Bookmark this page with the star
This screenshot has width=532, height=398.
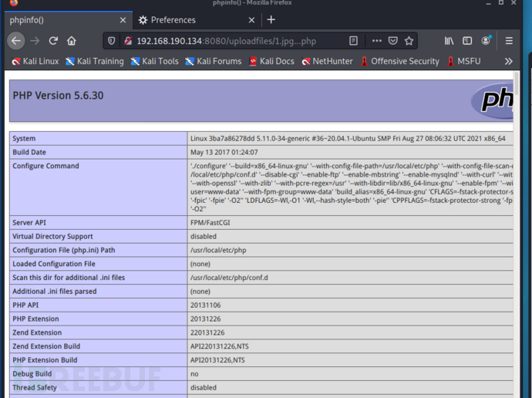pyautogui.click(x=409, y=41)
